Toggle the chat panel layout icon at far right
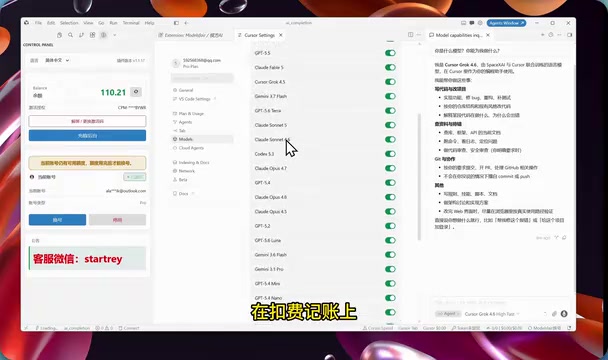The width and height of the screenshot is (608, 360). (570, 35)
